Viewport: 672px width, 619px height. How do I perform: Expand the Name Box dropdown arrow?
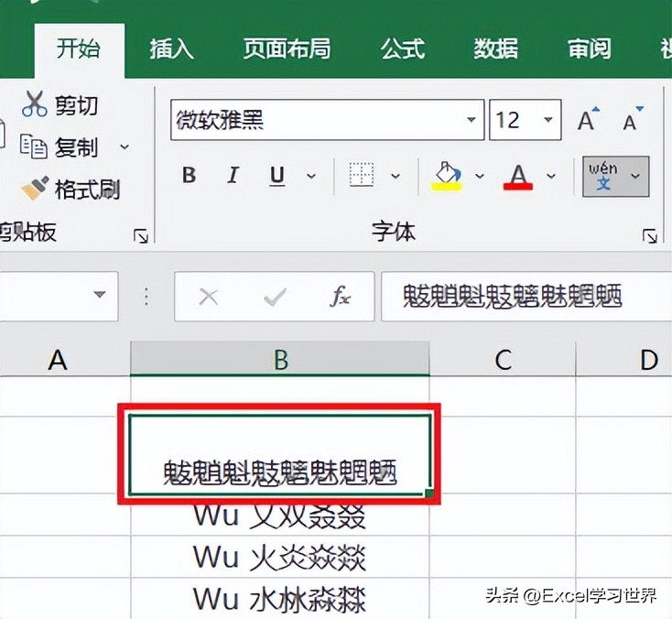(x=100, y=295)
